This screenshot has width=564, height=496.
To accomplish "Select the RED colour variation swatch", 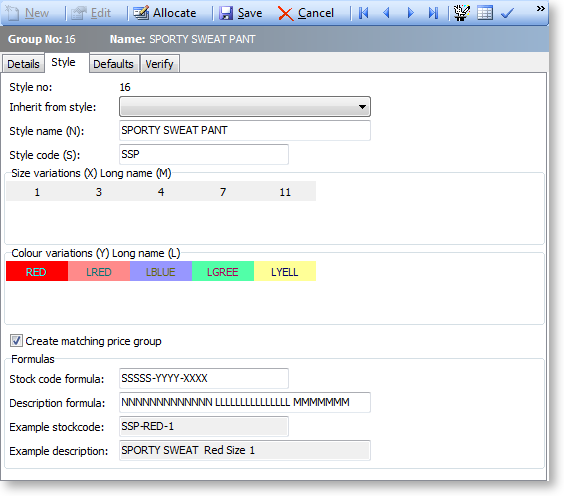I will pos(37,272).
